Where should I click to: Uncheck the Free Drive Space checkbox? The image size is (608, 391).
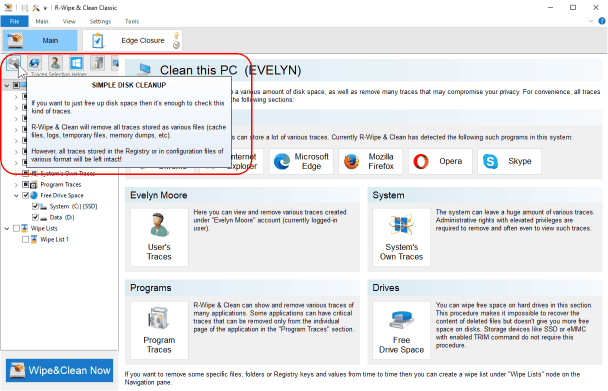[25, 196]
